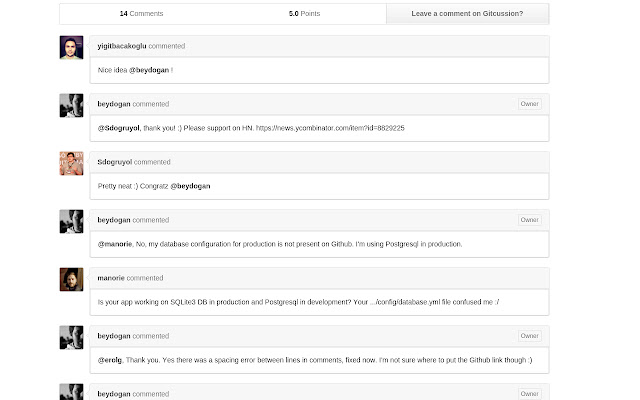Select the 'Thank you. Yes there was a spacing error' text
The width and height of the screenshot is (640, 400).
[x=329, y=360]
